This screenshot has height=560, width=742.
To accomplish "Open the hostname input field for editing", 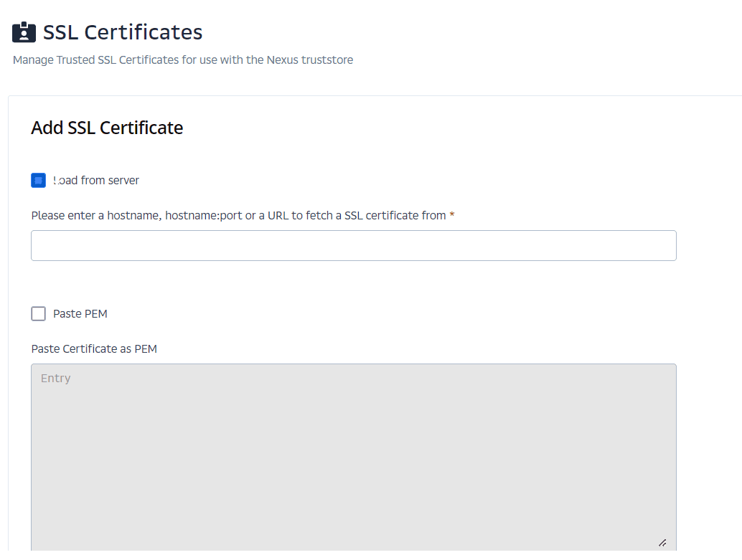I will [353, 245].
